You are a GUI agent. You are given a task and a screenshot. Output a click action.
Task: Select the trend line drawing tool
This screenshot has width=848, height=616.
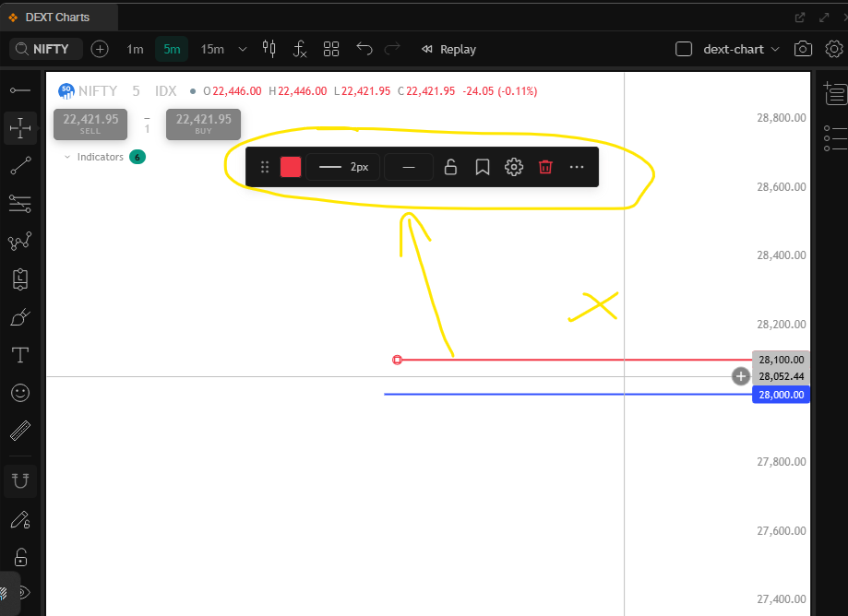click(20, 166)
